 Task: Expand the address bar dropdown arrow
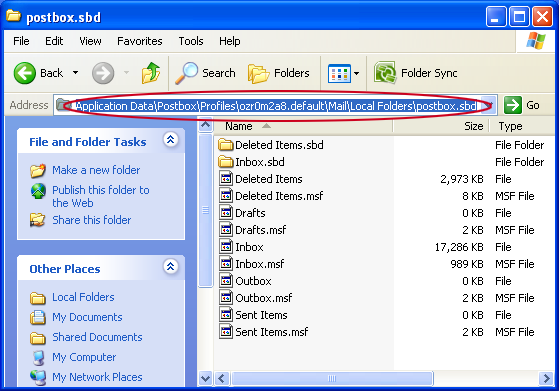point(489,105)
